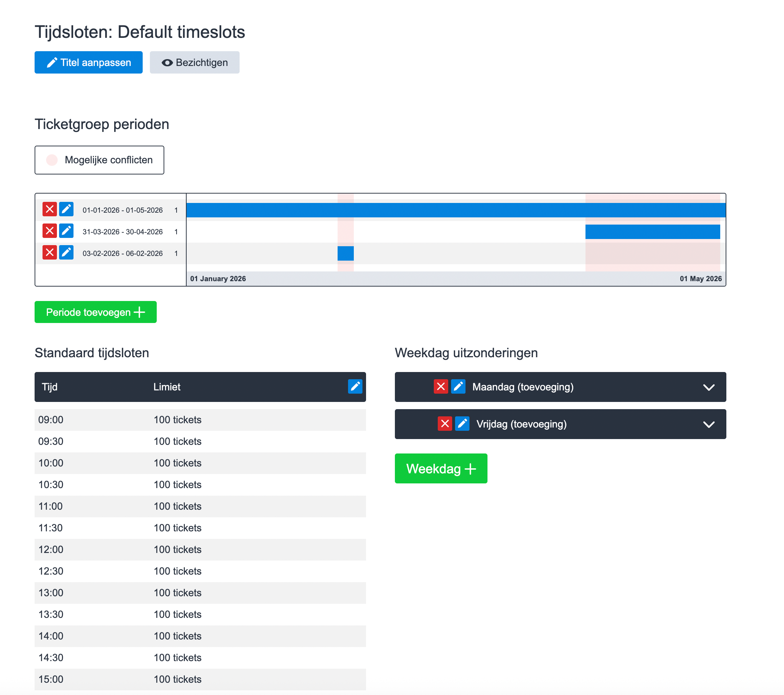Delete the Maandag weekday exception

[x=441, y=386]
